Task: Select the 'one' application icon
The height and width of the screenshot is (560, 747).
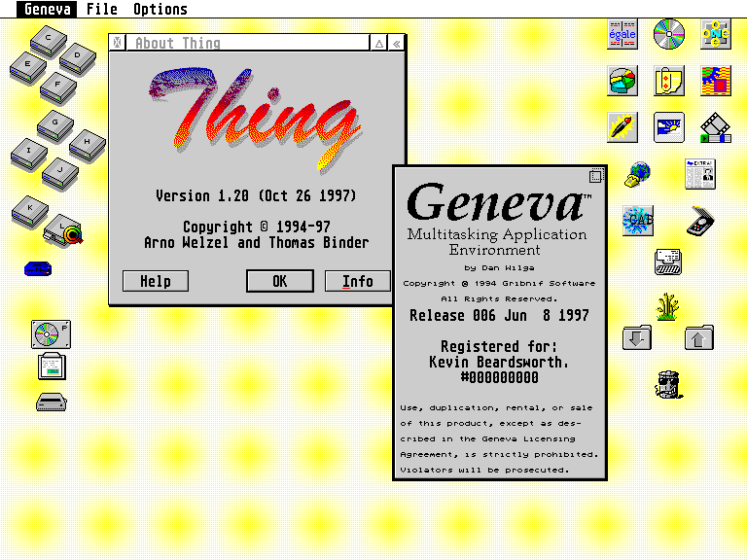Action: tap(716, 34)
